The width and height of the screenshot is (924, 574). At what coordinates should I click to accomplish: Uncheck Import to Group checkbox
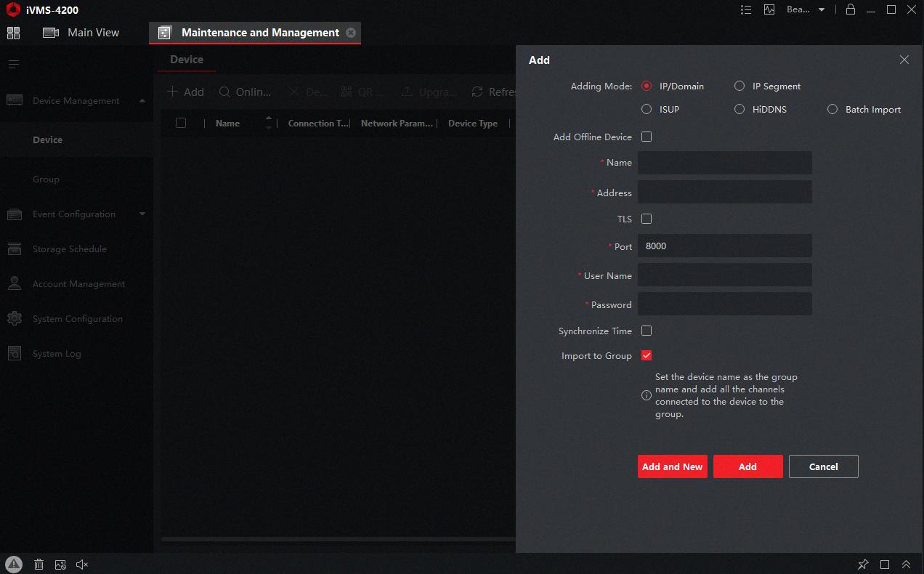[647, 355]
